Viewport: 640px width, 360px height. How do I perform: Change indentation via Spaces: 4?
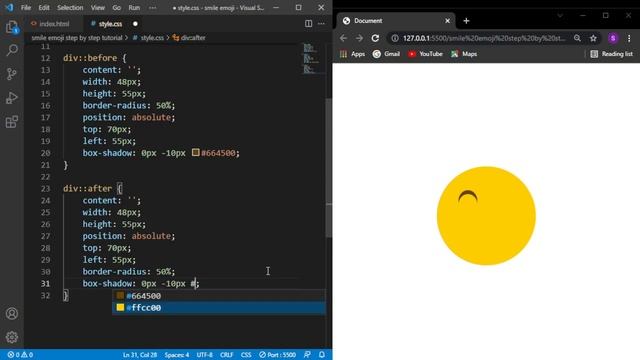[177, 355]
